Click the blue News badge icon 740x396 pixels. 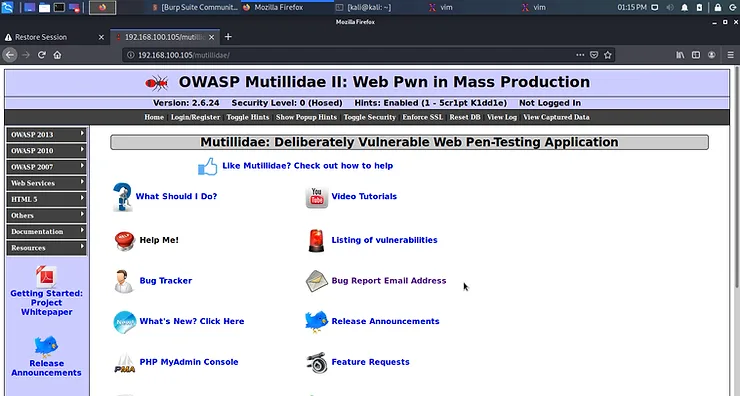point(125,322)
